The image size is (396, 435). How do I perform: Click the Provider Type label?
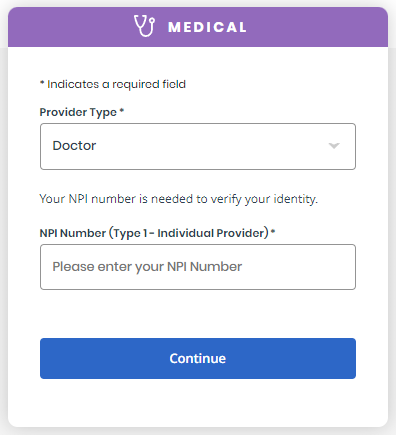[78, 112]
